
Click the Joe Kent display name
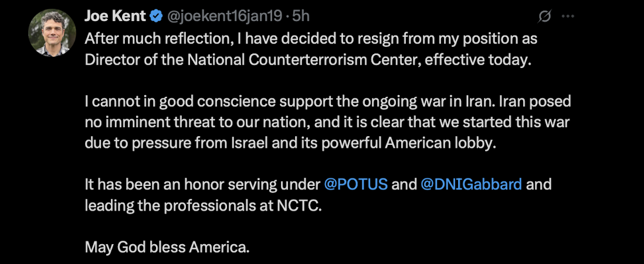(114, 16)
